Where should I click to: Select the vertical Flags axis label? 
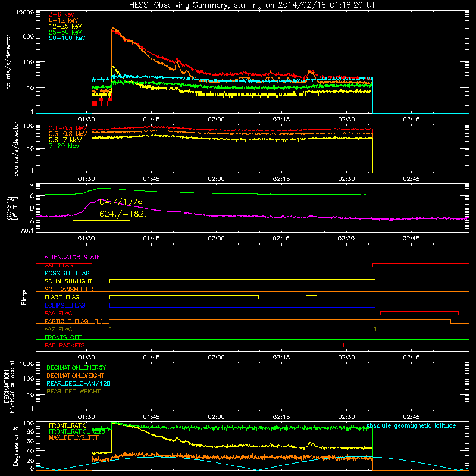point(24,297)
